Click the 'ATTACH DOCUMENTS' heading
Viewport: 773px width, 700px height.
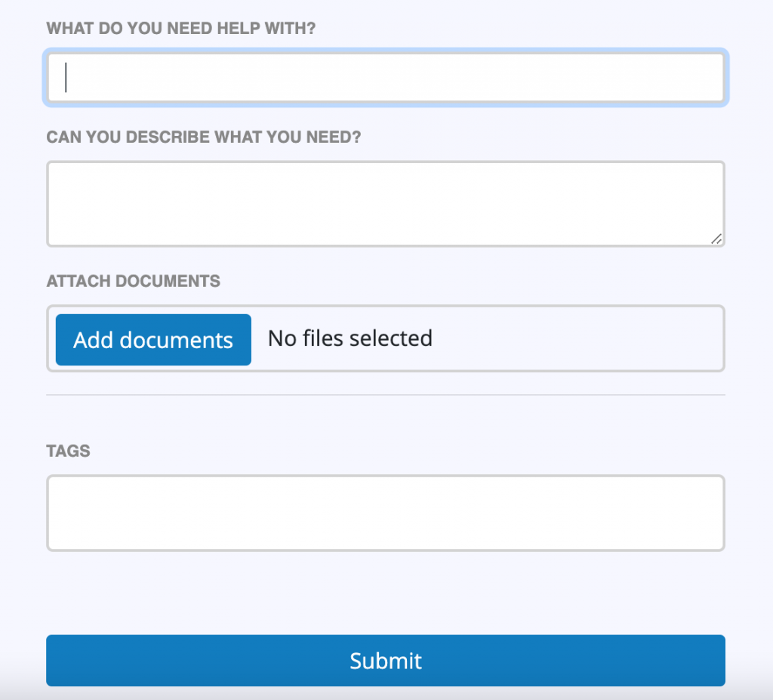click(x=133, y=281)
